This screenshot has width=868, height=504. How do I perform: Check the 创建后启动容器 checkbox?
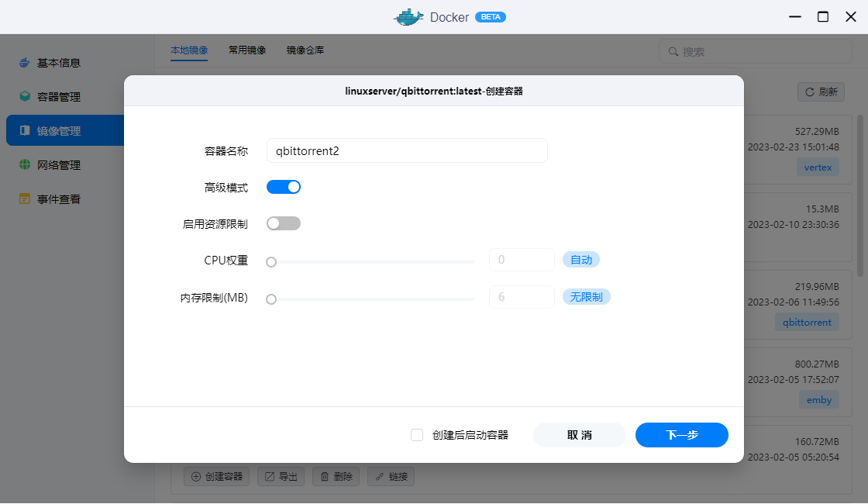[417, 435]
